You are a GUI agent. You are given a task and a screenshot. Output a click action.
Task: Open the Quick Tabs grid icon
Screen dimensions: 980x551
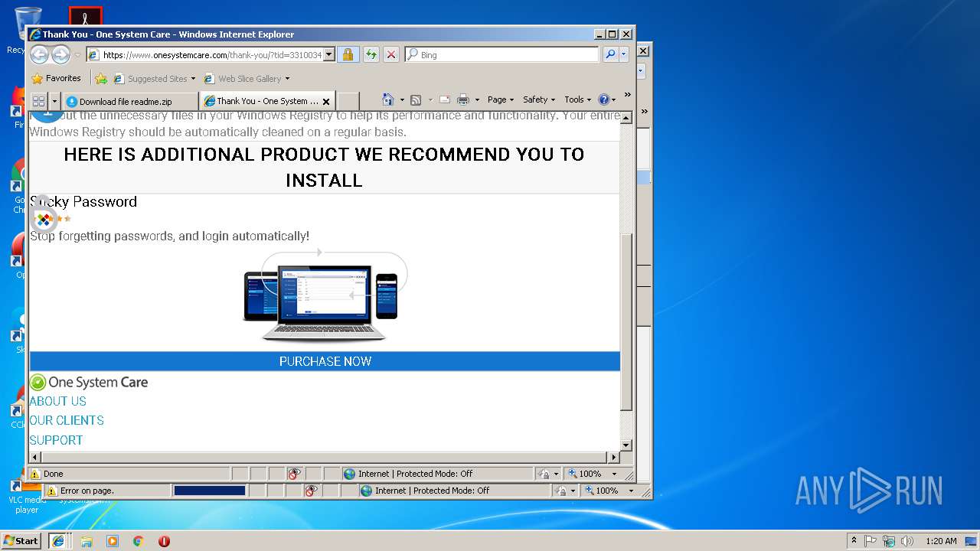click(38, 101)
